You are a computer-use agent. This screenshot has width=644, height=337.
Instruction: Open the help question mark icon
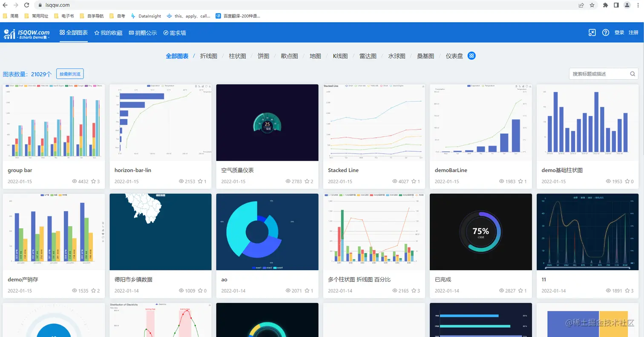606,33
